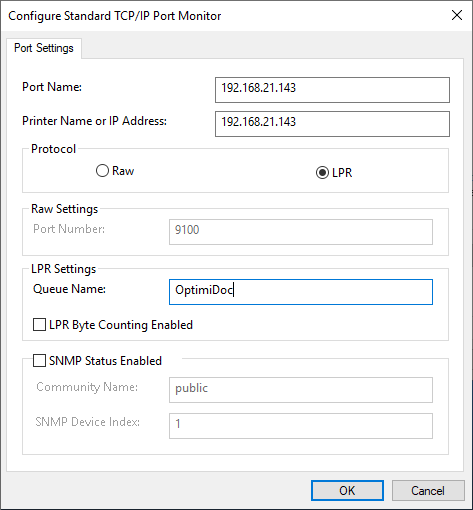473x510 pixels.
Task: Click into the Port Name text field
Action: click(x=332, y=90)
